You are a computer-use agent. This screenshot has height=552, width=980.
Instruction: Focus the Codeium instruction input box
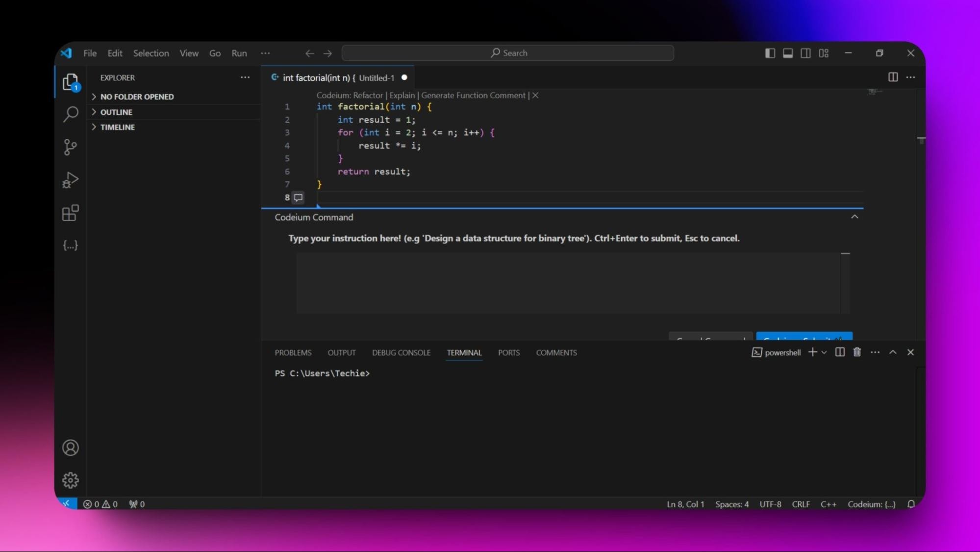568,283
